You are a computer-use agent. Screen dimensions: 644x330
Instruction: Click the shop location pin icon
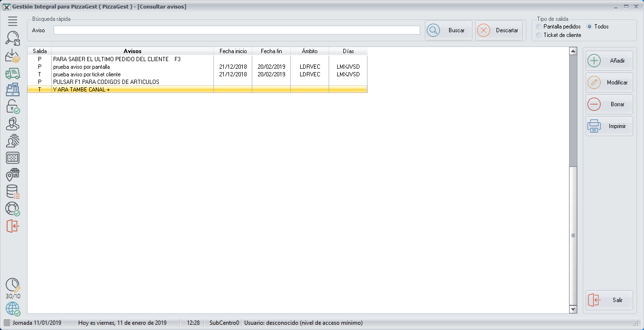point(13,175)
